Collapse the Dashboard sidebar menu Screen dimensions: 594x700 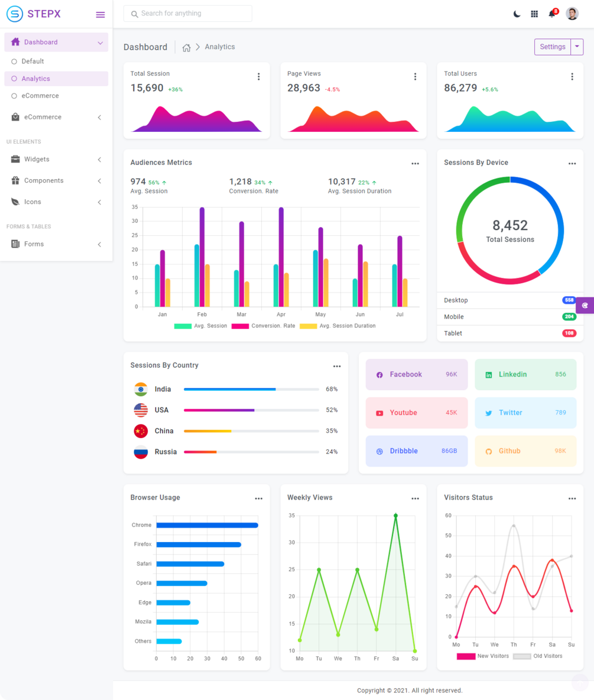56,42
